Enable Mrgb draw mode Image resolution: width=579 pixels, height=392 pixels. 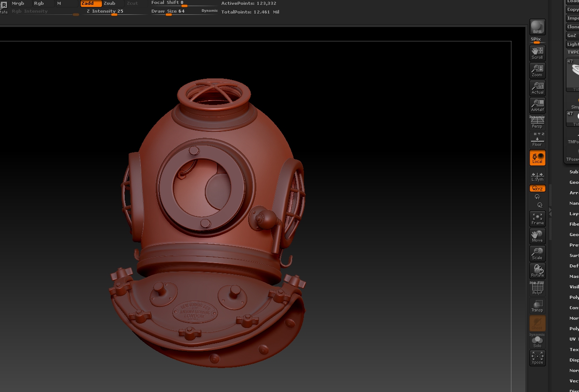pyautogui.click(x=20, y=3)
